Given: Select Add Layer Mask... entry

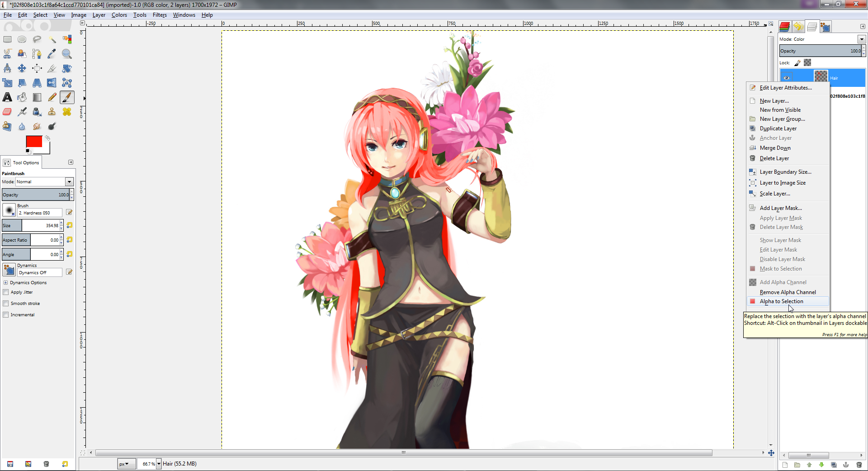Looking at the screenshot, I should pyautogui.click(x=788, y=208).
